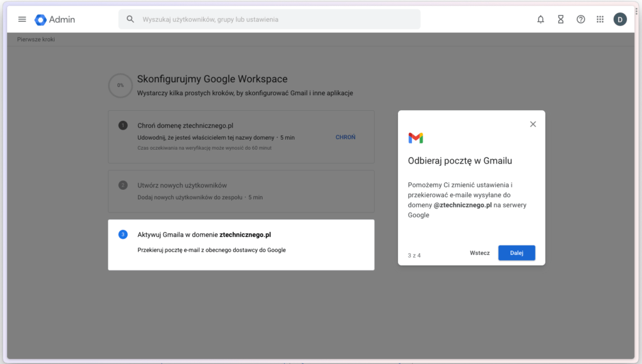
Task: Select the Pierwsze kroki breadcrumb
Action: [x=36, y=39]
